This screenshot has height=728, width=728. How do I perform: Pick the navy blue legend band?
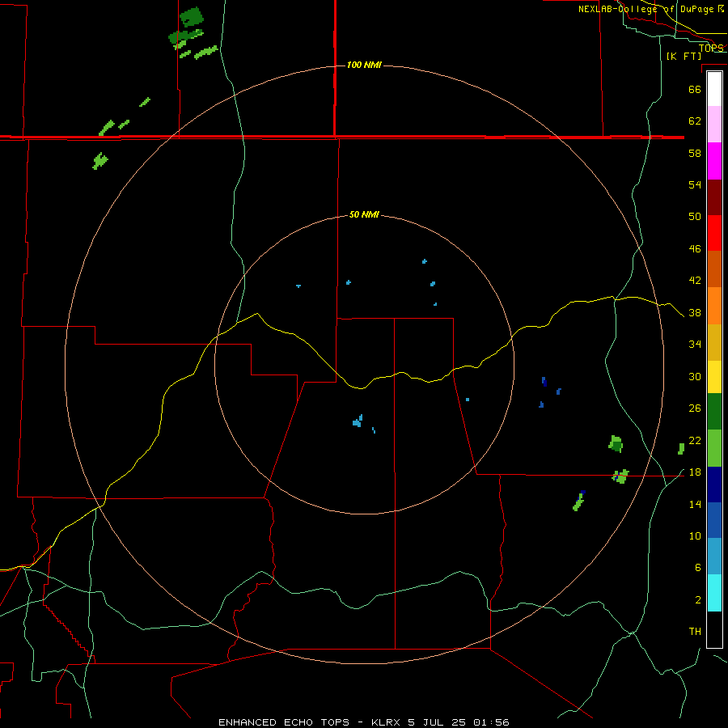pyautogui.click(x=714, y=485)
